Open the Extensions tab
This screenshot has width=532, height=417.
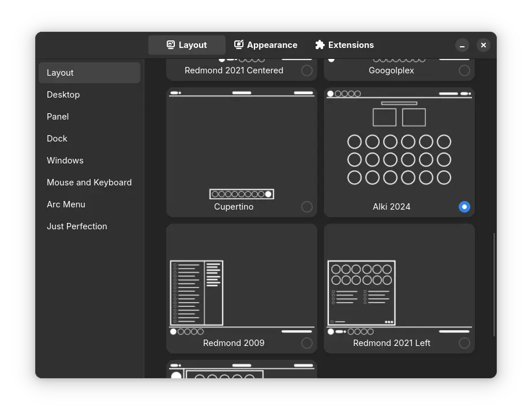click(x=344, y=45)
